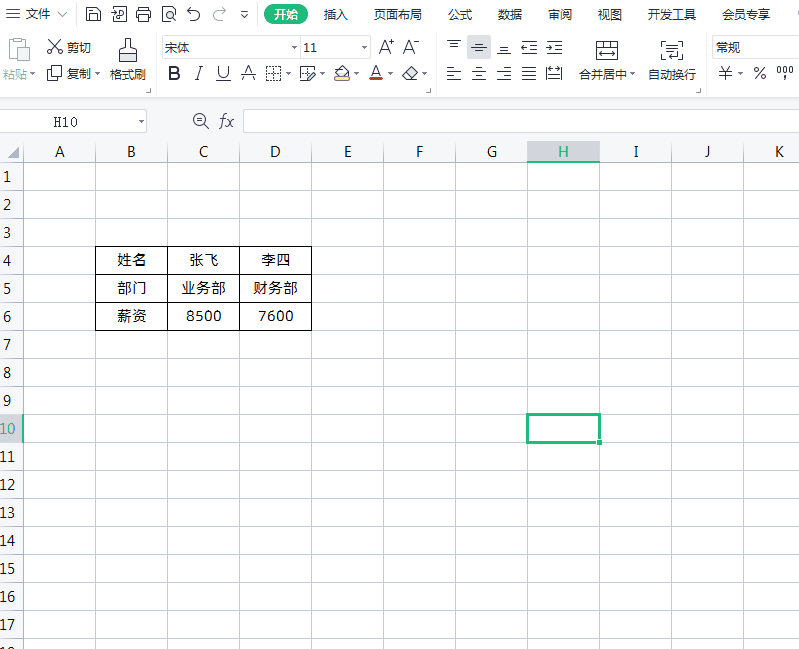Viewport: 799px width, 649px height.
Task: Click the Wrap Text (自动换行) button
Action: 672,60
